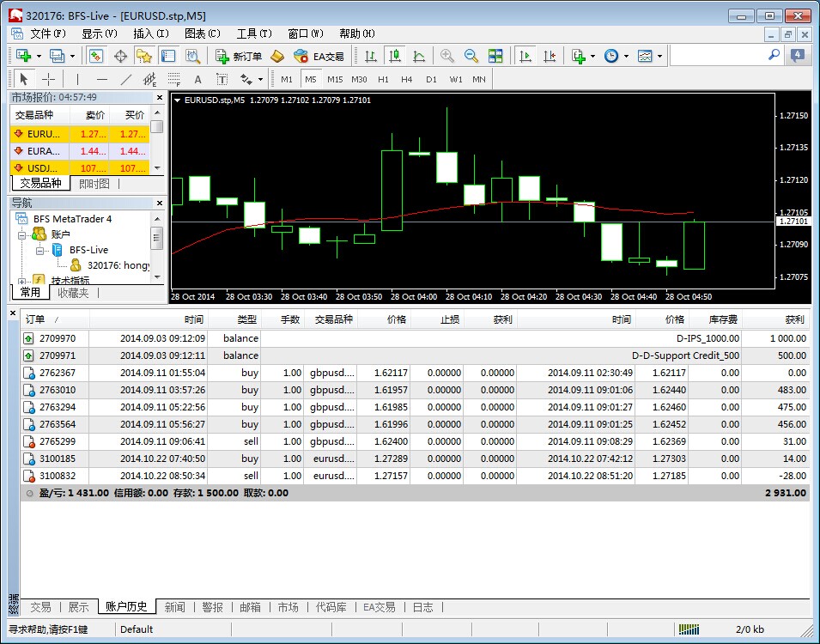Toggle chart auto-scroll button
Viewport: 820px width, 644px height.
[x=525, y=56]
